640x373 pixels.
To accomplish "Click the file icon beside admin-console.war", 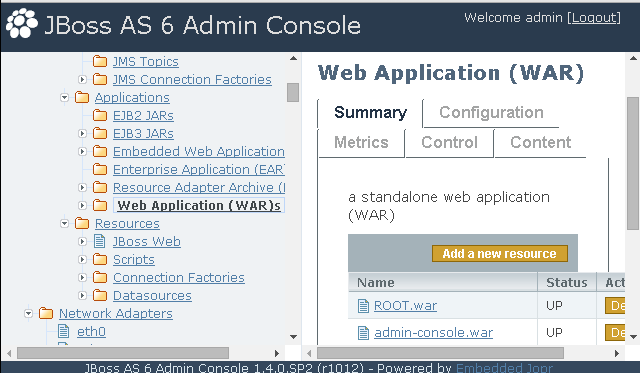I will pos(363,333).
